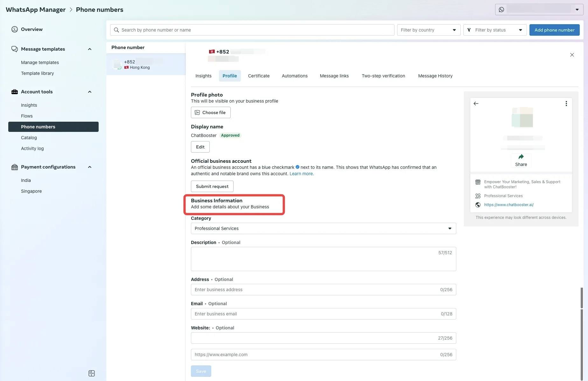
Task: Open the Message History tab
Action: click(435, 76)
